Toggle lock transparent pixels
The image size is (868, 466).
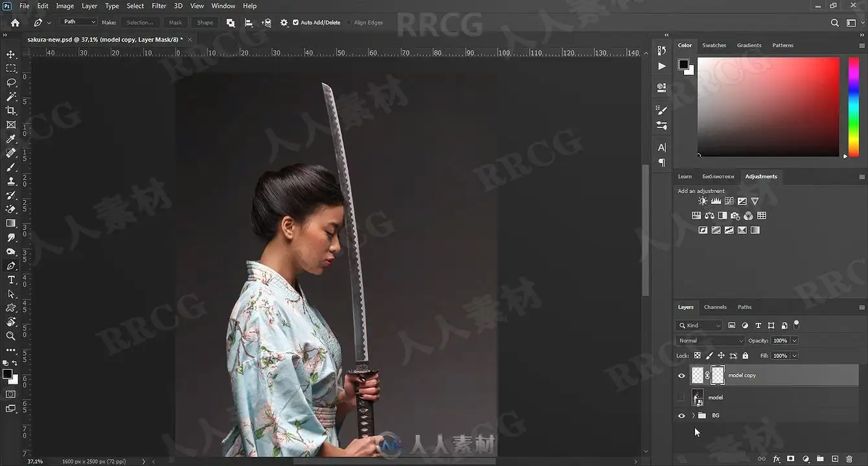(697, 356)
